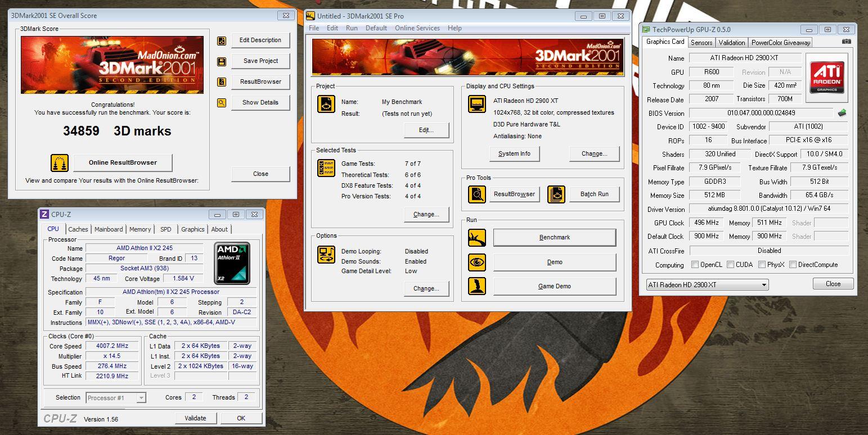Click the Edit Description icon in score window
The height and width of the screenshot is (435, 868).
[222, 40]
